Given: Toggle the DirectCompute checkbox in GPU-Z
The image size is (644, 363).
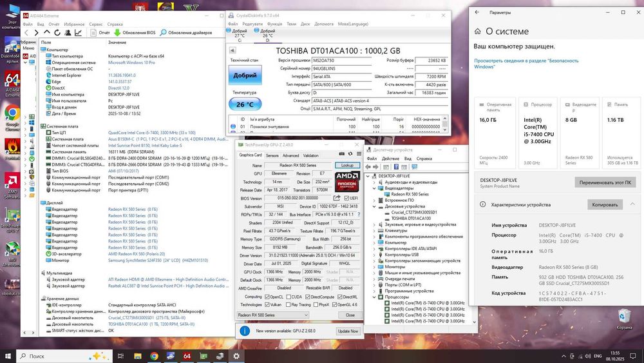Looking at the screenshot, I should (x=308, y=297).
